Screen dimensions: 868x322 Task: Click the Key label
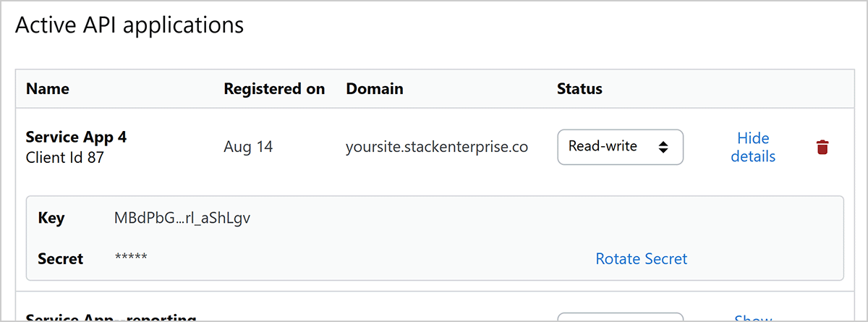point(51,218)
